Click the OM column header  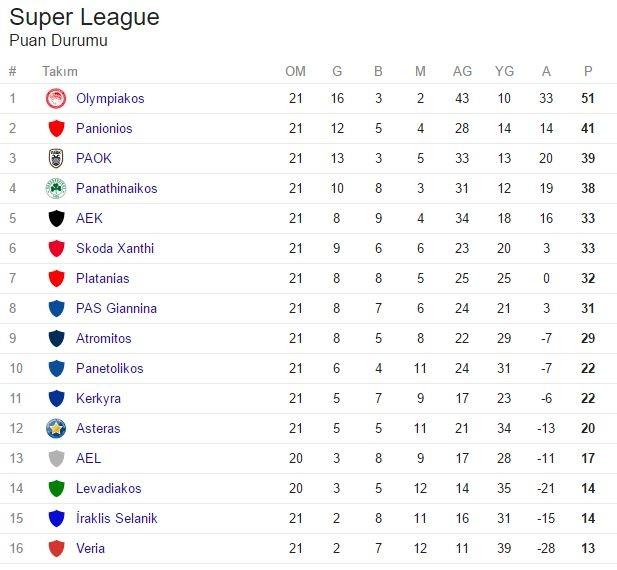(x=296, y=71)
